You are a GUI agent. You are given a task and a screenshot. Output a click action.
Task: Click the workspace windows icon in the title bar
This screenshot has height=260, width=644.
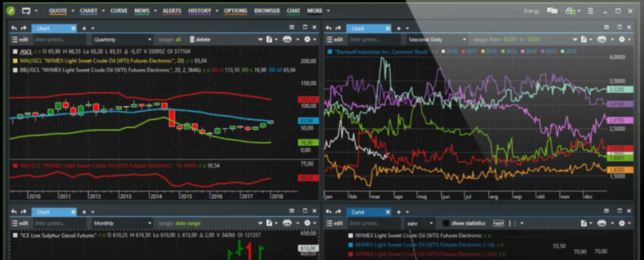click(x=570, y=11)
